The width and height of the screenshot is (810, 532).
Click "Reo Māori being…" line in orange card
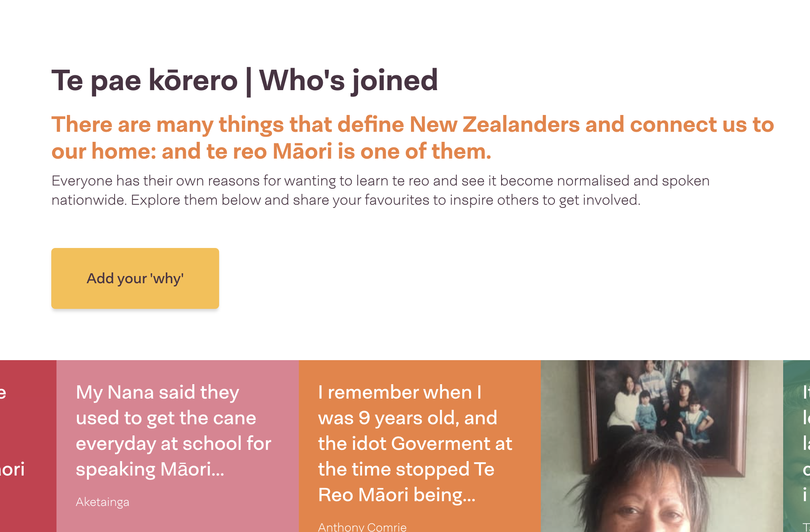(397, 495)
